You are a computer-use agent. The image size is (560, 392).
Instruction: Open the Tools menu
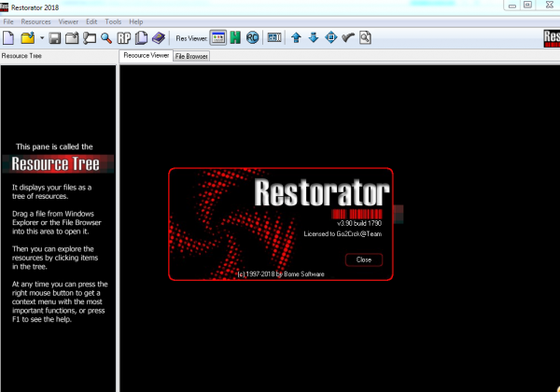(113, 21)
